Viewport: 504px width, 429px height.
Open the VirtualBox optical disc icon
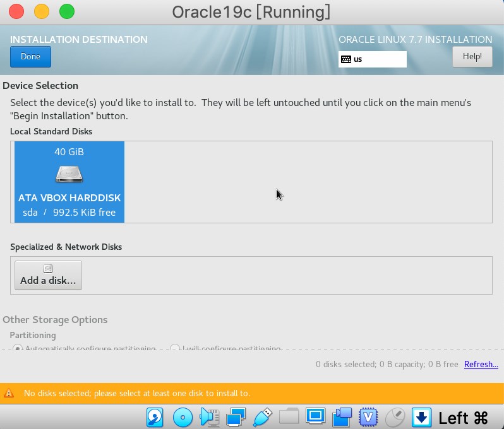click(x=183, y=418)
